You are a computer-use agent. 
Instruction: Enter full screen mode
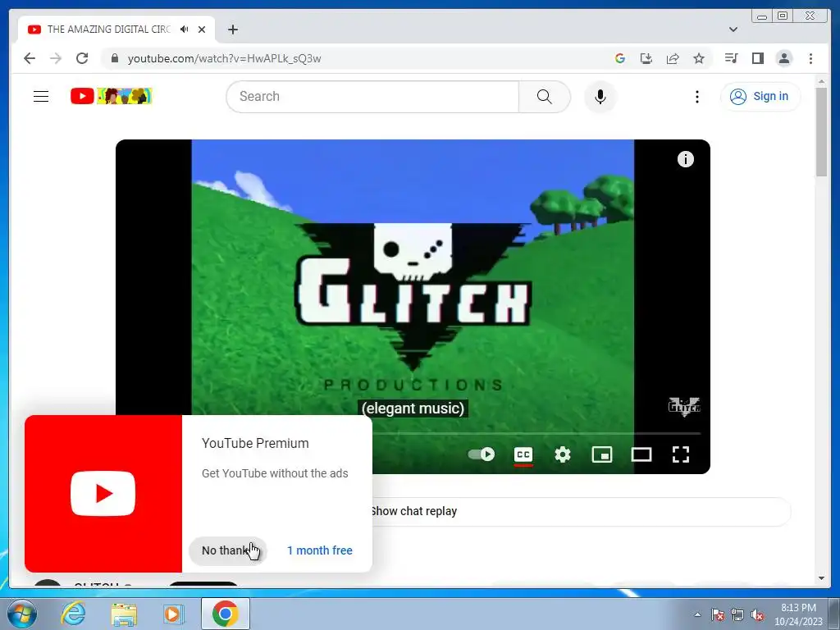680,454
